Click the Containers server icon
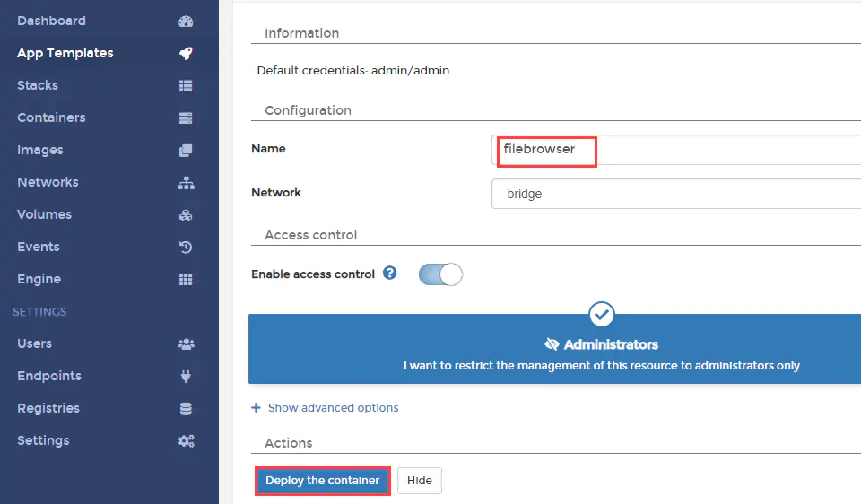Image resolution: width=861 pixels, height=504 pixels. pyautogui.click(x=186, y=118)
